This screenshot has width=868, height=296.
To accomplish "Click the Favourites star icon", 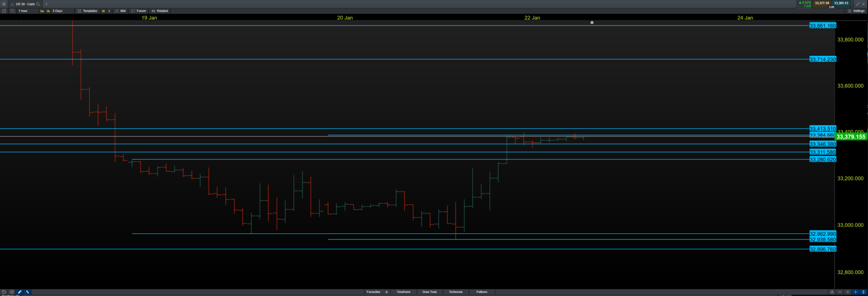I will (387, 292).
